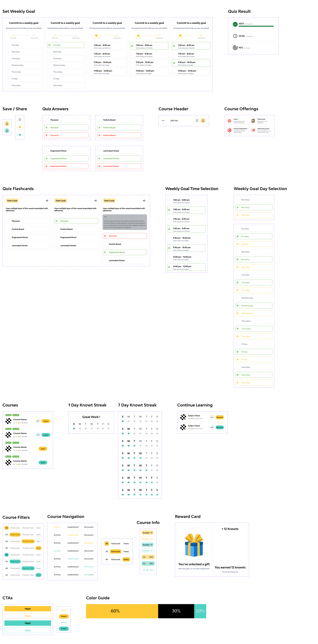
Task: Uncheck the checked 11:00 pm - 12:00 pm slot
Action: point(169,267)
